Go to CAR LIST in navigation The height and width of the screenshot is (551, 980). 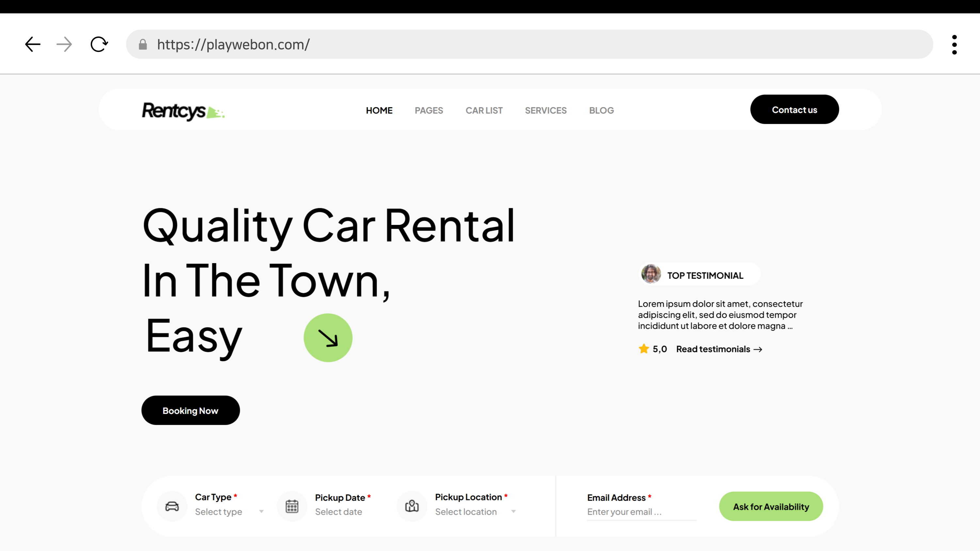(x=484, y=110)
